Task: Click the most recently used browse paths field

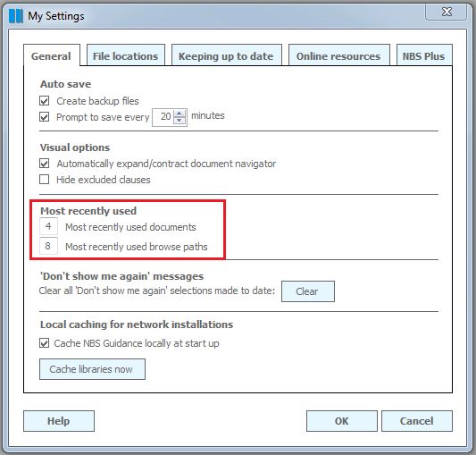Action: pyautogui.click(x=48, y=246)
